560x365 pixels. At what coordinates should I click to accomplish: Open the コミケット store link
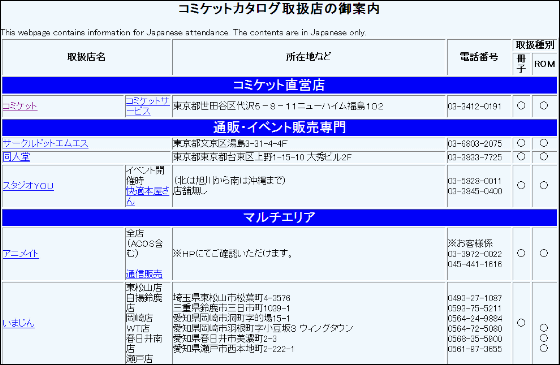click(x=20, y=106)
